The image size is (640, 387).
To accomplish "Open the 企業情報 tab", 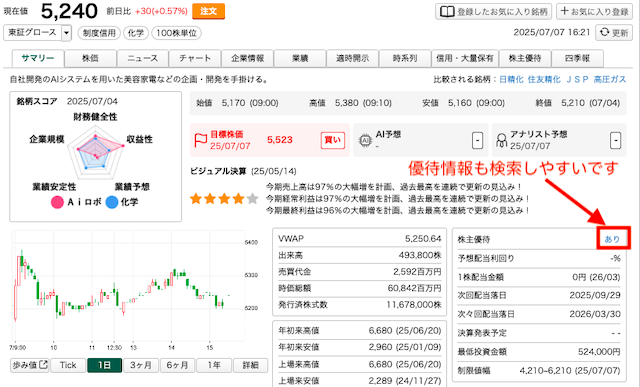I will click(247, 58).
